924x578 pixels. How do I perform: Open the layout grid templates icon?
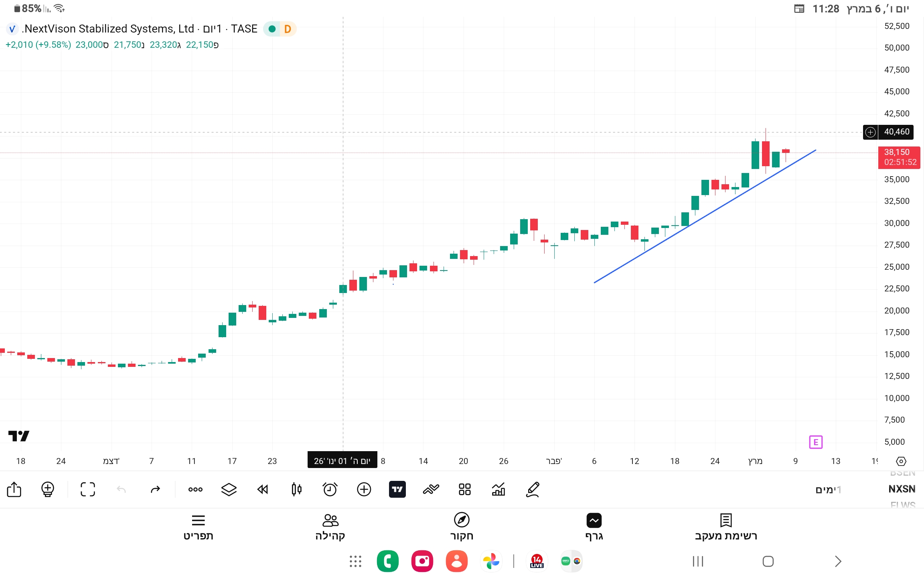click(x=465, y=489)
